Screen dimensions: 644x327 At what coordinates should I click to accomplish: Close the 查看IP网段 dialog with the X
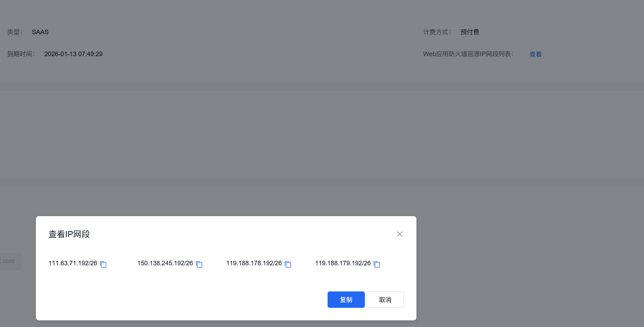click(399, 234)
